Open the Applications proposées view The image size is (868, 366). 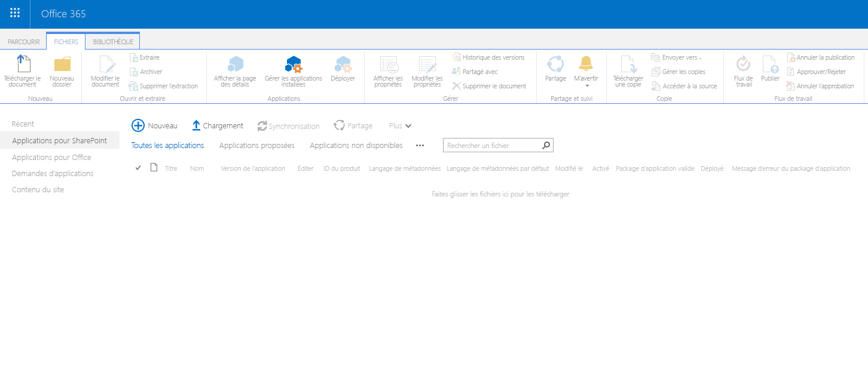coord(256,145)
